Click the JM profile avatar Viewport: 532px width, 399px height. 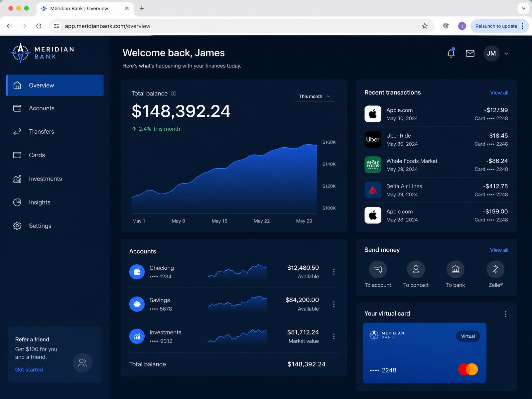(x=491, y=53)
